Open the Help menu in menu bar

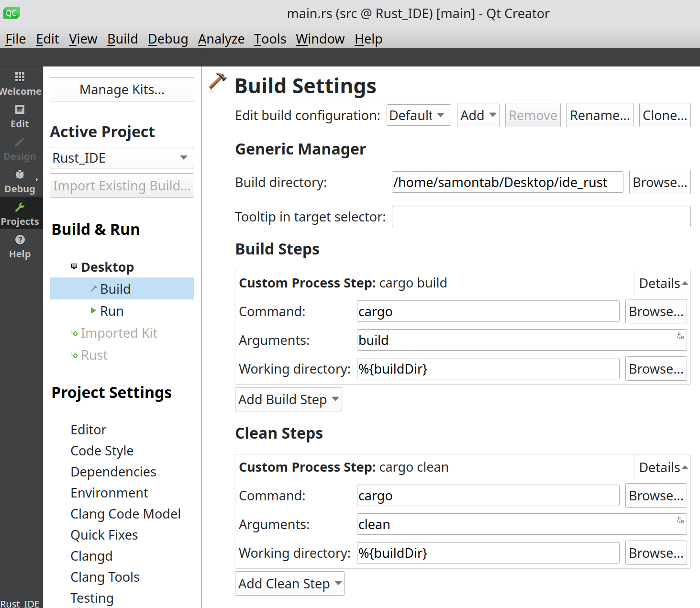tap(368, 39)
